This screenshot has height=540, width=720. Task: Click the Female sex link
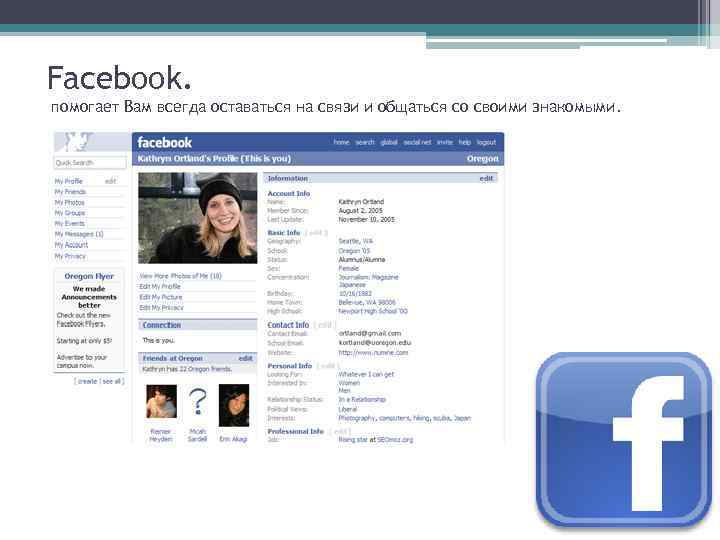click(x=349, y=268)
